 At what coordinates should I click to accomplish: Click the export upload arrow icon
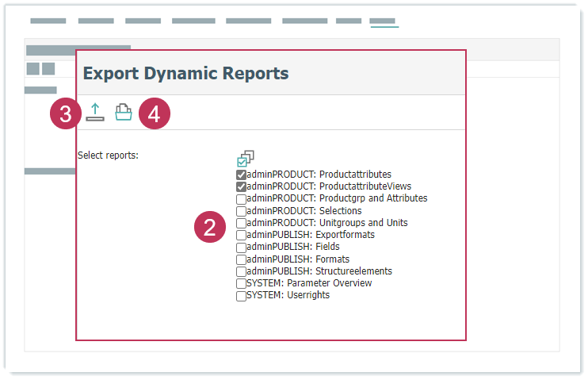click(x=95, y=113)
